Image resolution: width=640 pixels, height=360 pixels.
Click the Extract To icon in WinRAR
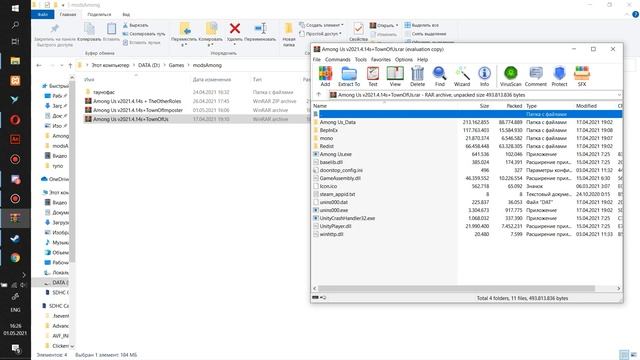[x=349, y=76]
